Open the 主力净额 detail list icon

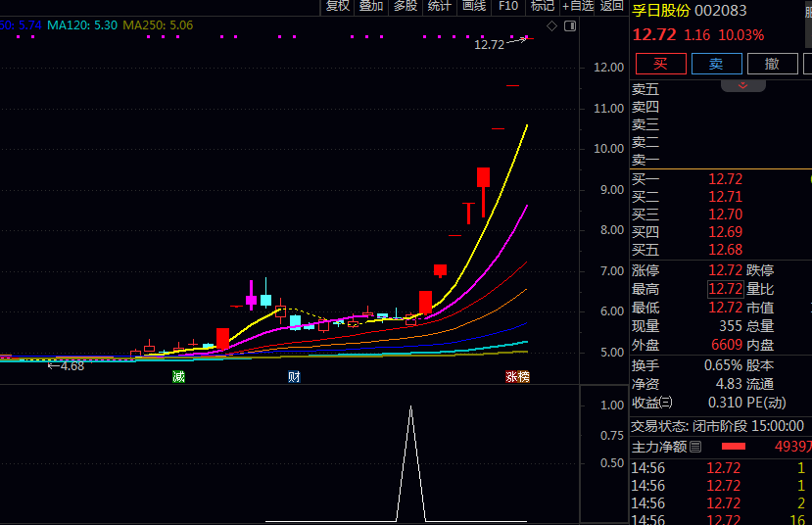[x=695, y=447]
